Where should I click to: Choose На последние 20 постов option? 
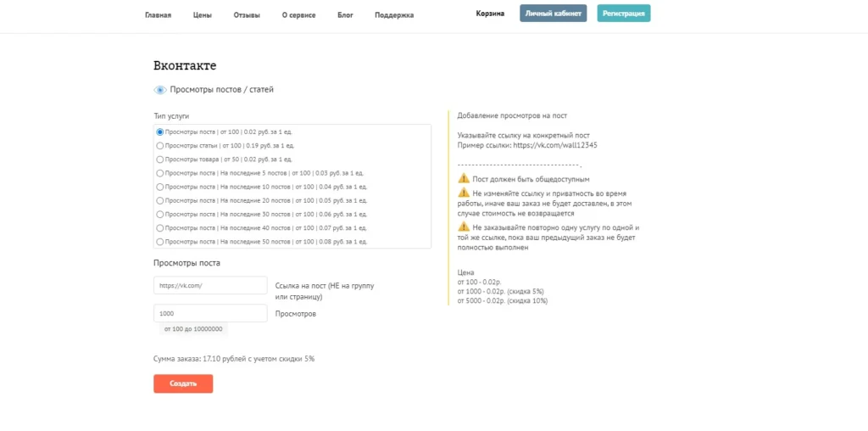coord(160,200)
